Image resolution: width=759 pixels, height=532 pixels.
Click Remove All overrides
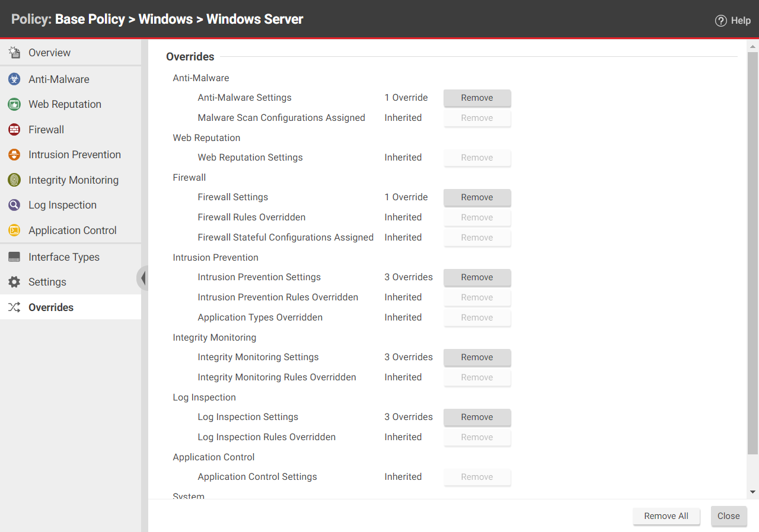point(666,516)
